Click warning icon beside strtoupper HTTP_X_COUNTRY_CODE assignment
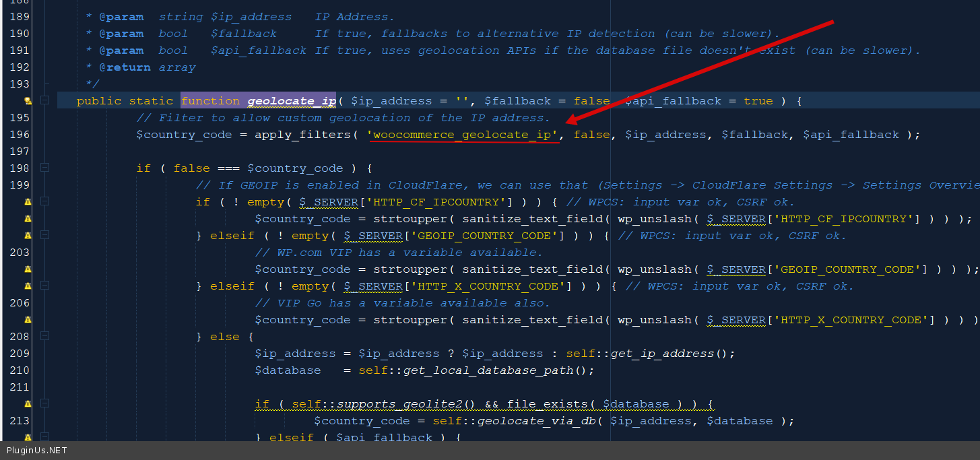This screenshot has height=460, width=980. 28,320
